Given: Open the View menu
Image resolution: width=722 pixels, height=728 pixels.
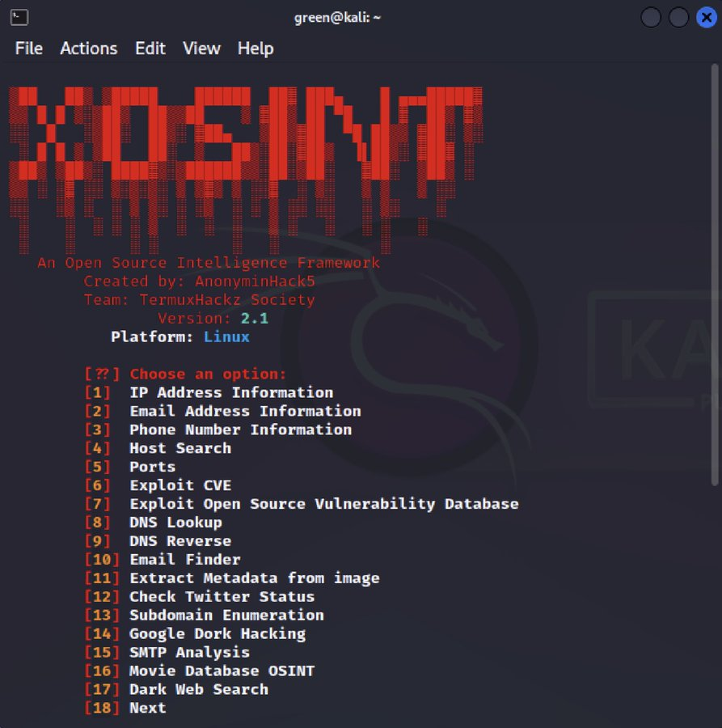Looking at the screenshot, I should [201, 49].
